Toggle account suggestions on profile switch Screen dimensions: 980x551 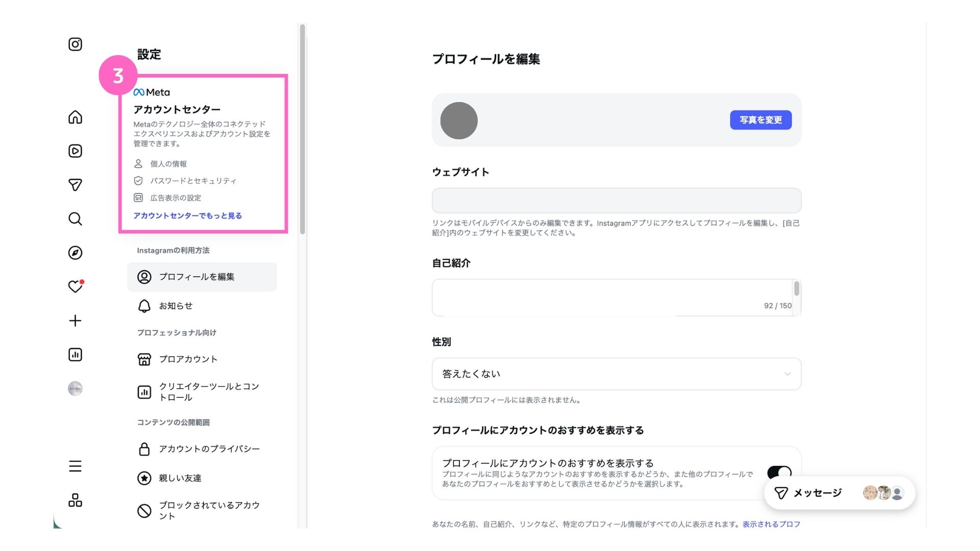coord(779,471)
